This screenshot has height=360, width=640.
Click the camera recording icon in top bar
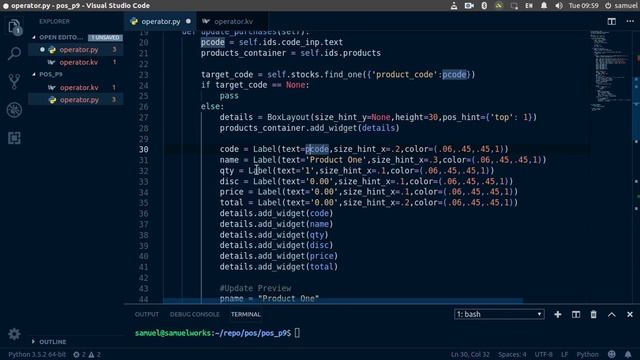(469, 6)
